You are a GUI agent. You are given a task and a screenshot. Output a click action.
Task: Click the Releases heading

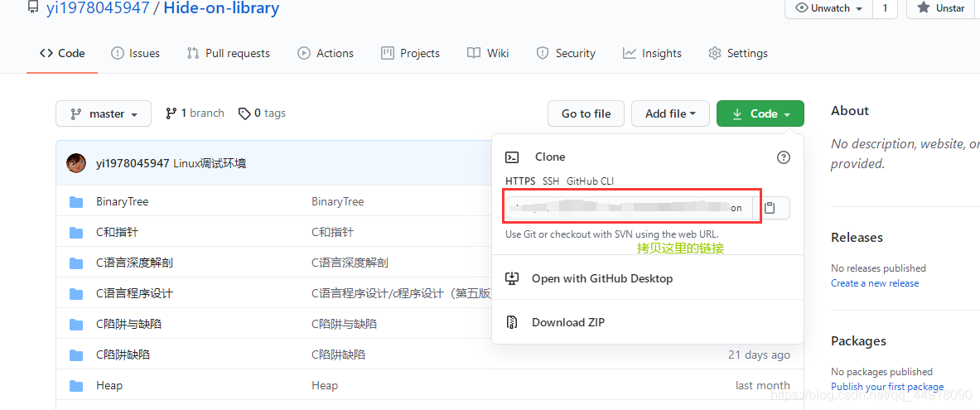tap(857, 238)
